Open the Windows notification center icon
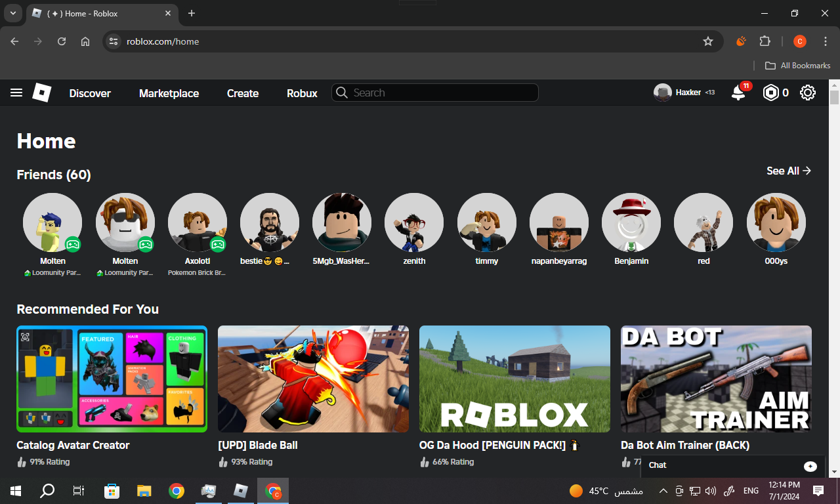This screenshot has height=504, width=840. pyautogui.click(x=818, y=490)
